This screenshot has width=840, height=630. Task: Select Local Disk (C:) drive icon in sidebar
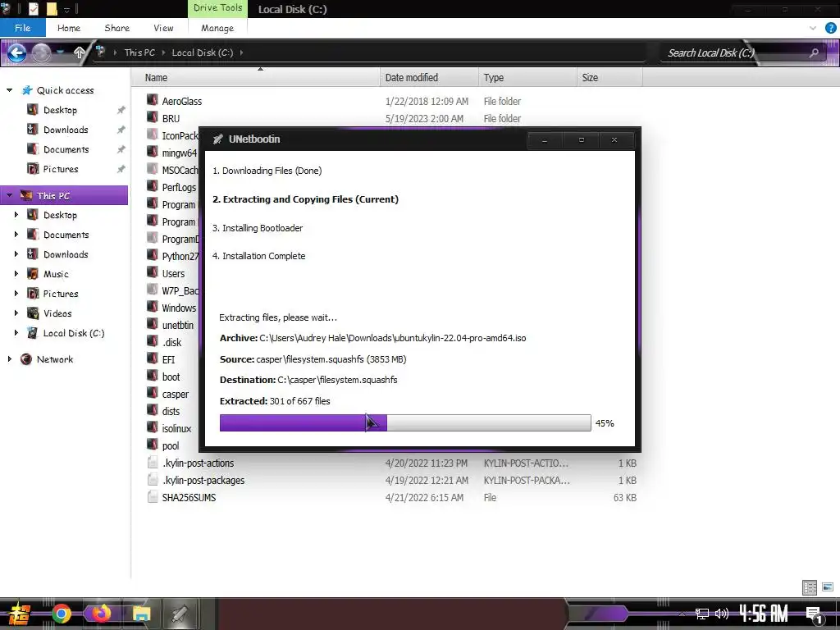pyautogui.click(x=33, y=333)
